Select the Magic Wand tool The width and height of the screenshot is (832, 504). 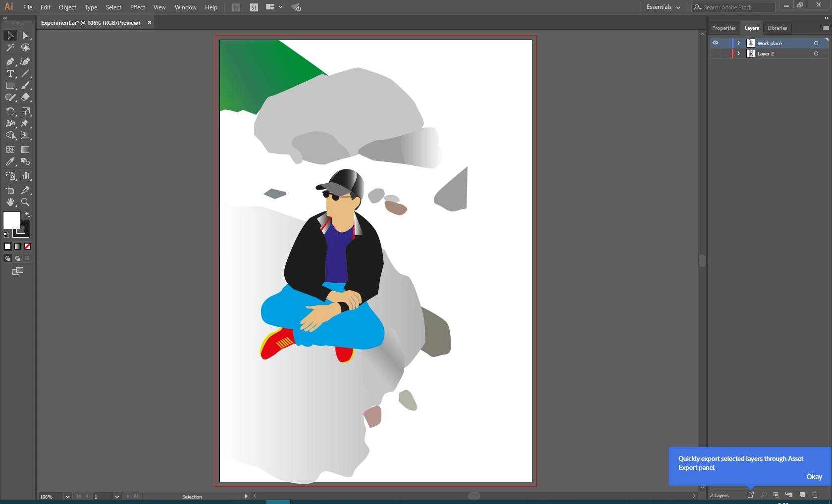(10, 48)
